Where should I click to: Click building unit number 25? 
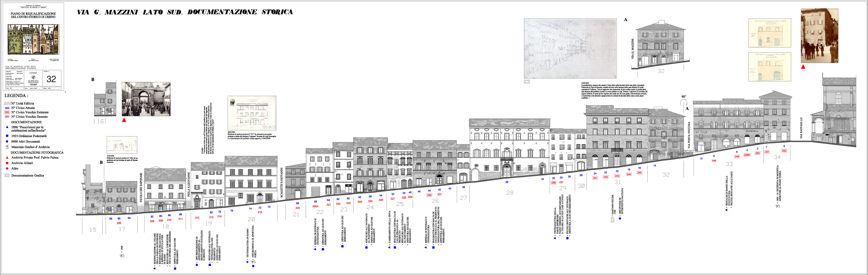[400, 204]
